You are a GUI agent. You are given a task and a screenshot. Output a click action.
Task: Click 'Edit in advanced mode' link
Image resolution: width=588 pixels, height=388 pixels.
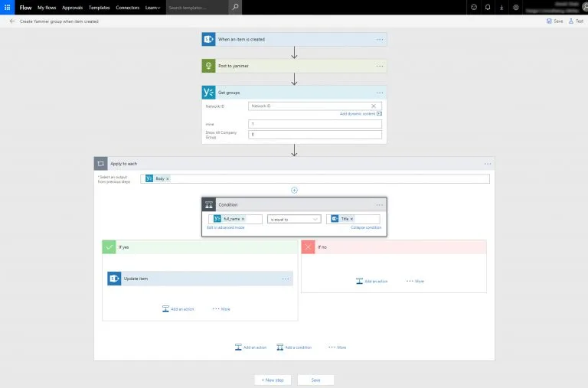(226, 227)
